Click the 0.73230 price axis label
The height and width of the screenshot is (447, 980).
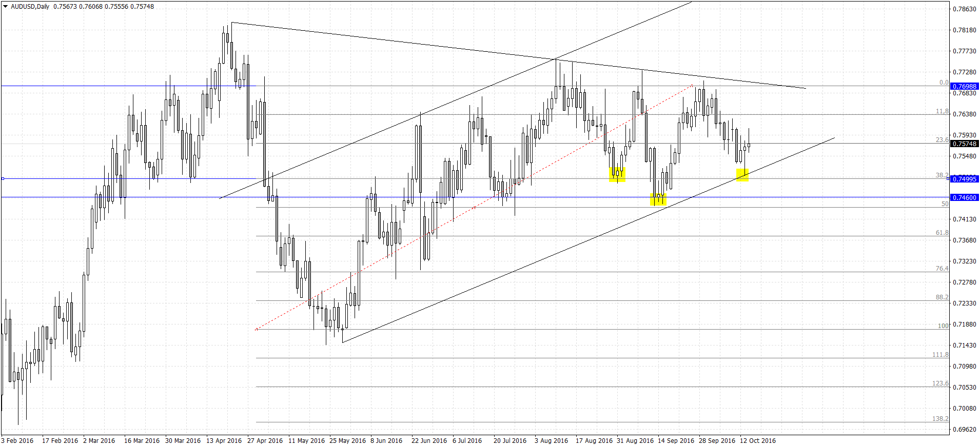[x=965, y=261]
